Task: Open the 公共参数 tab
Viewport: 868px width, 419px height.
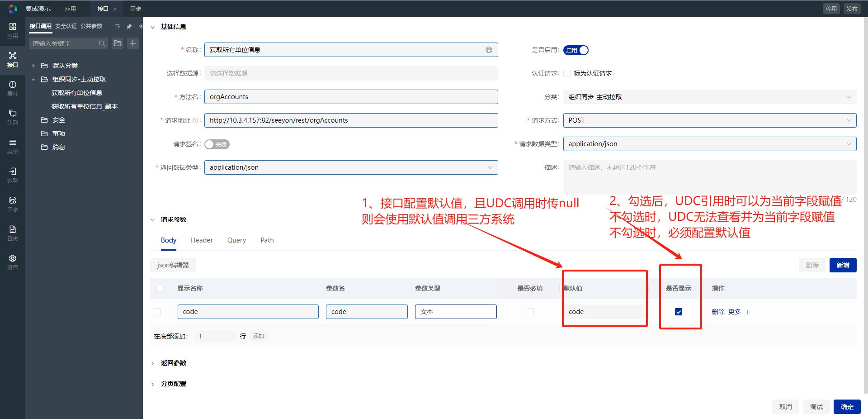Action: 91,26
